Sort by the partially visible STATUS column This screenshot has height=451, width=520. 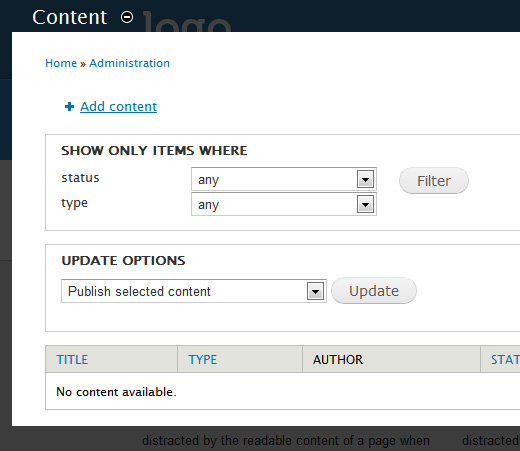point(505,359)
